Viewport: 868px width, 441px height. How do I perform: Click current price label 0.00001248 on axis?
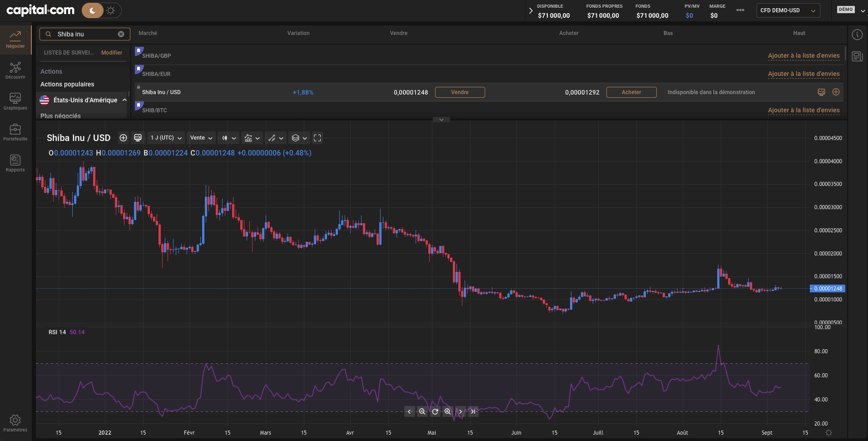828,289
